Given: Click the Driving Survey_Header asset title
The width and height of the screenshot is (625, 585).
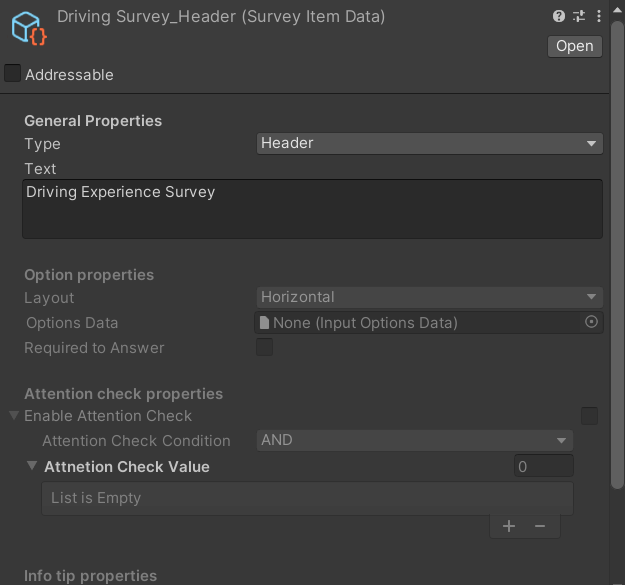Looking at the screenshot, I should point(221,17).
